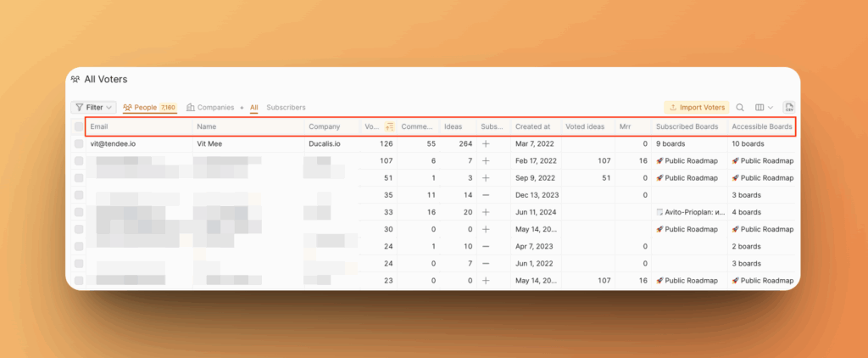The width and height of the screenshot is (868, 358).
Task: Click the 10 boards cell
Action: click(x=748, y=143)
